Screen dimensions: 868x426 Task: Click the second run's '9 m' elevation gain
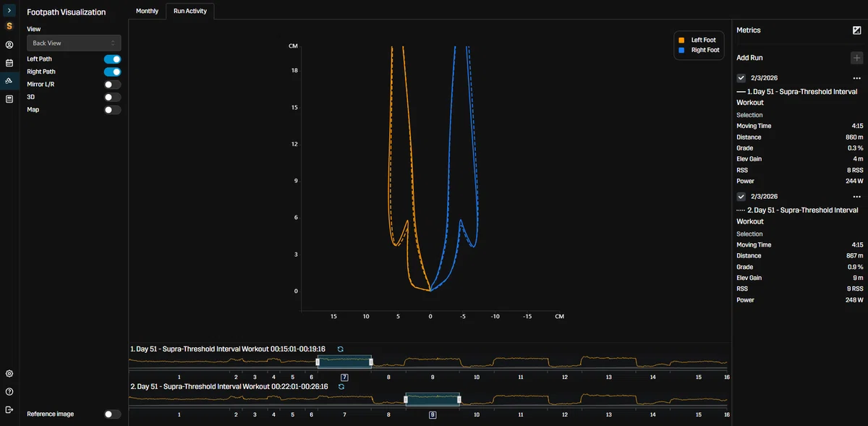[859, 278]
